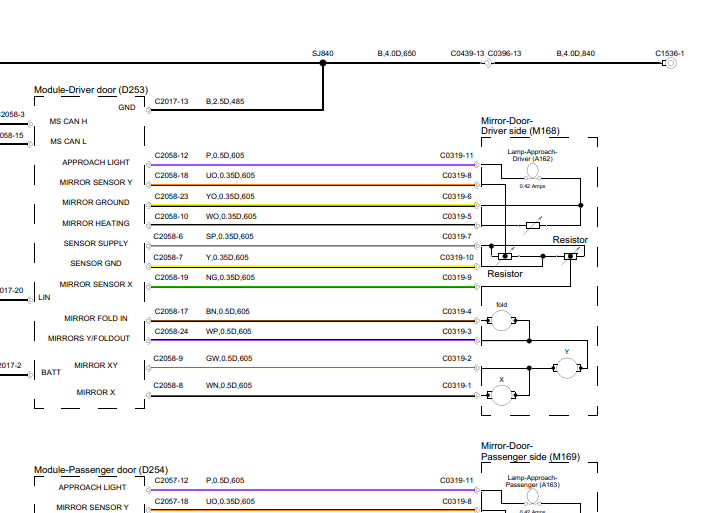
Task: Click wire label NG,0.35D,605
Action: [x=230, y=277]
